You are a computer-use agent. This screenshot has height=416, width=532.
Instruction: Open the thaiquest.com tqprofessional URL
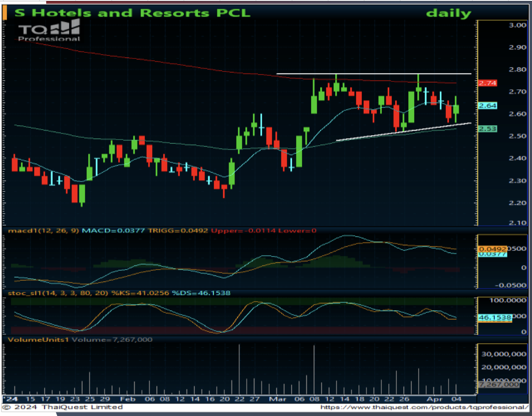click(x=424, y=407)
